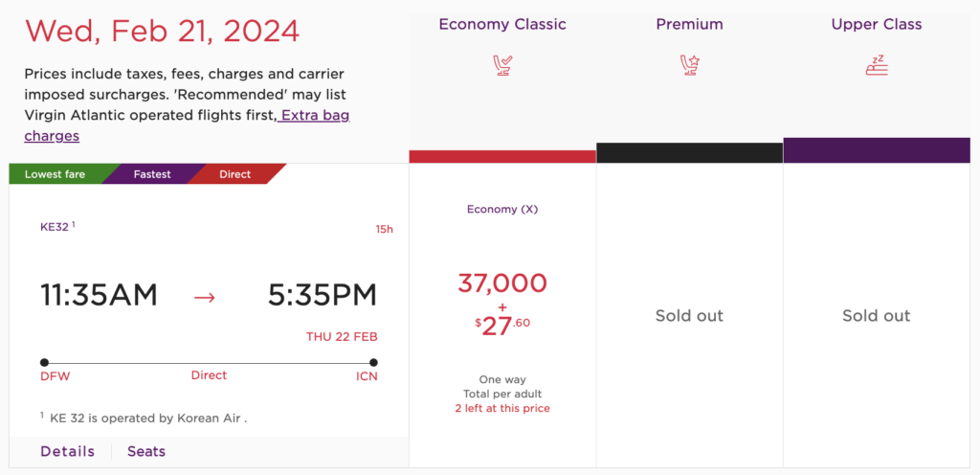Image resolution: width=980 pixels, height=475 pixels.
Task: Click the red arrow between flight times
Action: tap(205, 298)
